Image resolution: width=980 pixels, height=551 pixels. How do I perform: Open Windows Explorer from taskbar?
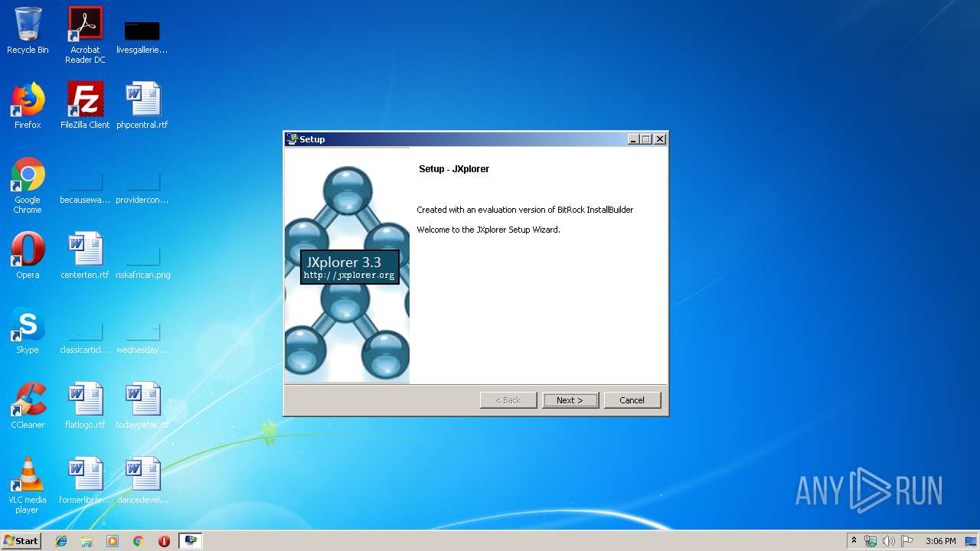coord(87,541)
